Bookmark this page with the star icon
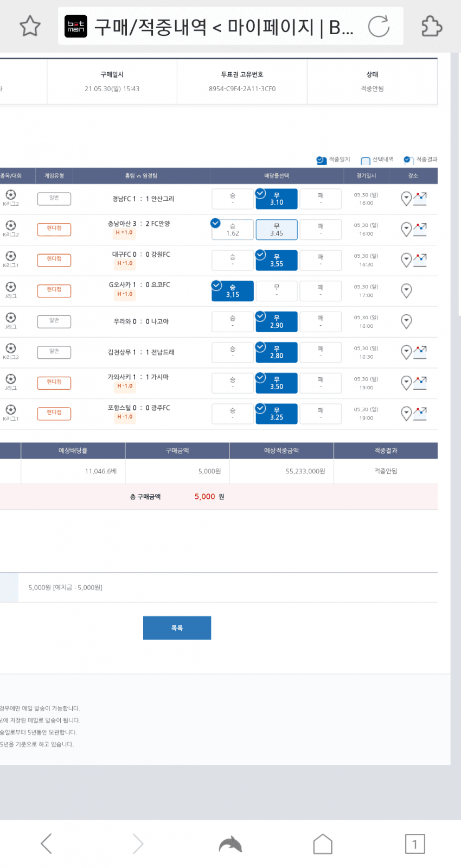 coord(30,26)
